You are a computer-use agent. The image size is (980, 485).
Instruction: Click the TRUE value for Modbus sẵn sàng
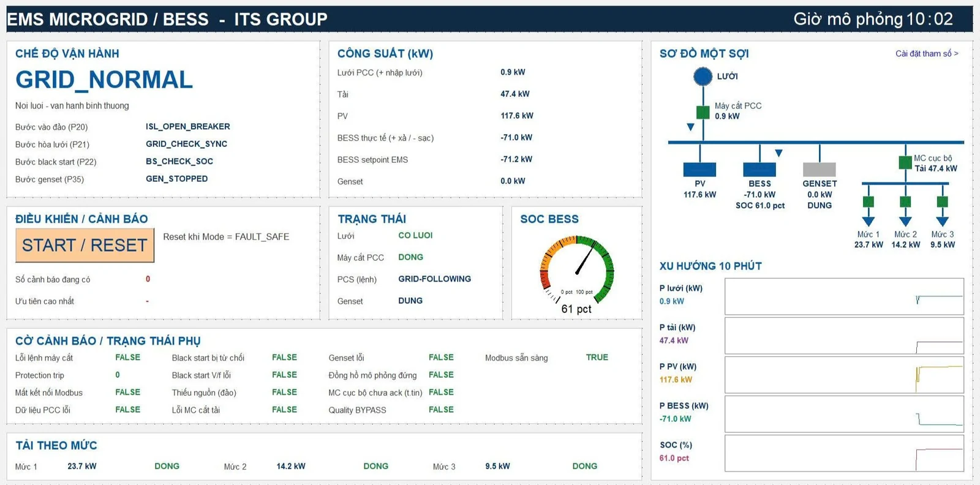(x=597, y=357)
